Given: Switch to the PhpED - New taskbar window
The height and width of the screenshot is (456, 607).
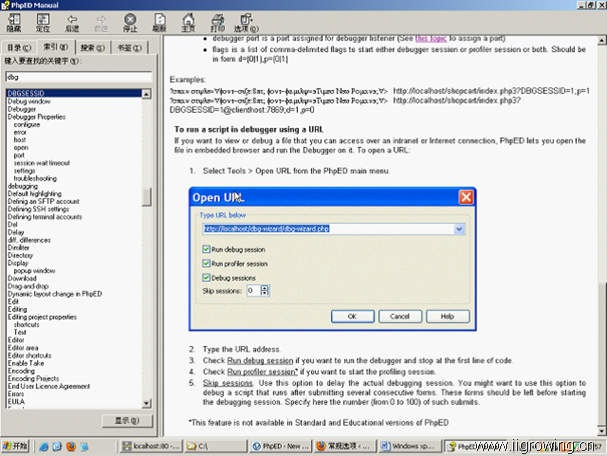Looking at the screenshot, I should (x=280, y=446).
